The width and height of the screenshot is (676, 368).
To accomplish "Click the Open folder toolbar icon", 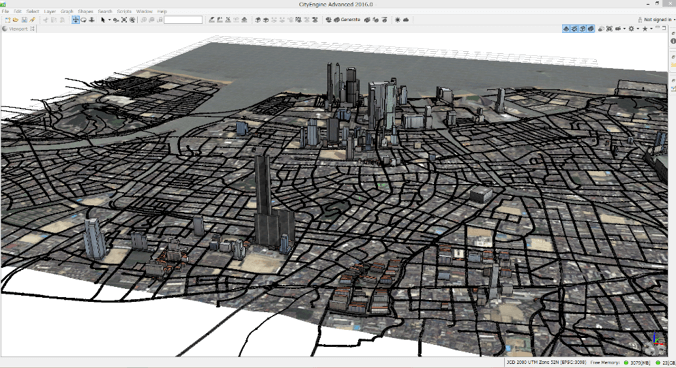I will coord(16,20).
